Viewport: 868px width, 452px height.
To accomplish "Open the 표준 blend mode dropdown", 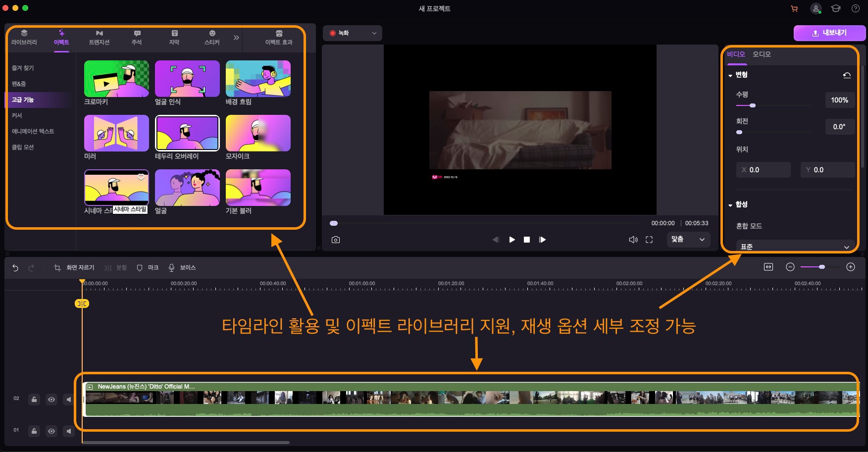I will point(795,247).
